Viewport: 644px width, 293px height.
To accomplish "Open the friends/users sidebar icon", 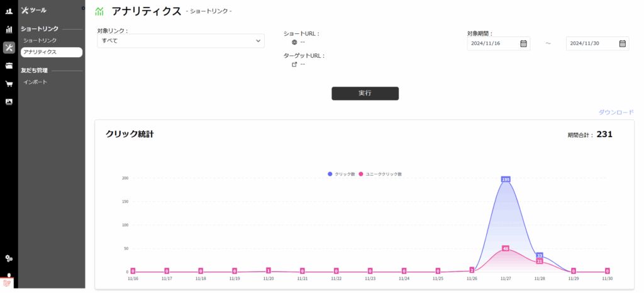I will coord(9,11).
